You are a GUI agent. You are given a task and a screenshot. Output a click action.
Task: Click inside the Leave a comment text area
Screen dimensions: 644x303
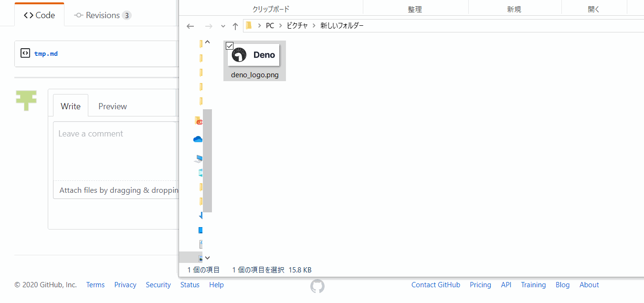[x=115, y=150]
